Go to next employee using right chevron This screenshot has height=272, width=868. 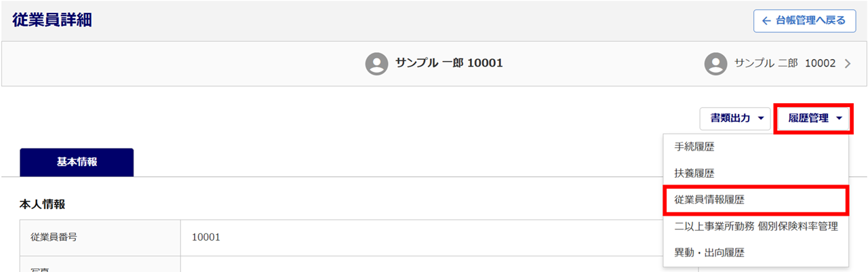point(847,64)
